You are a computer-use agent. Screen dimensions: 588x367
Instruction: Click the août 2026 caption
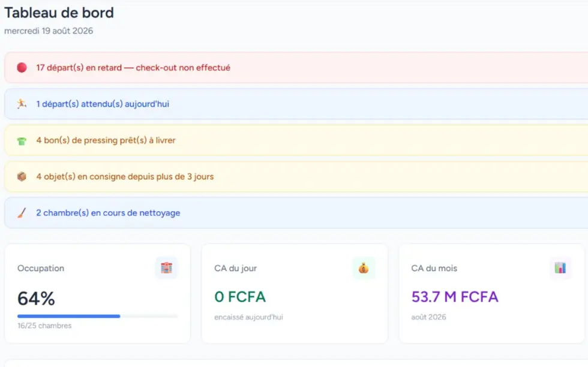pyautogui.click(x=428, y=317)
